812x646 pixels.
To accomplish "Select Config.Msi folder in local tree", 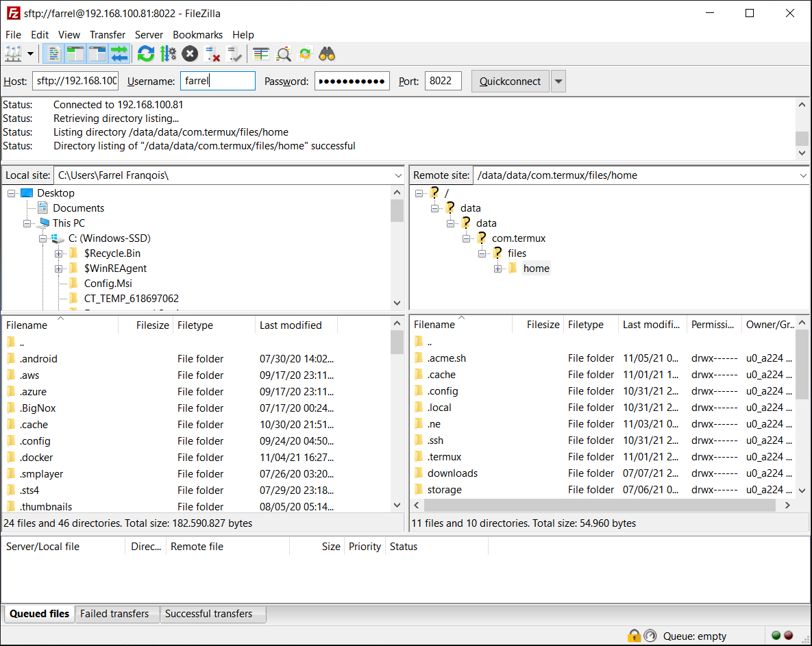I will point(108,284).
